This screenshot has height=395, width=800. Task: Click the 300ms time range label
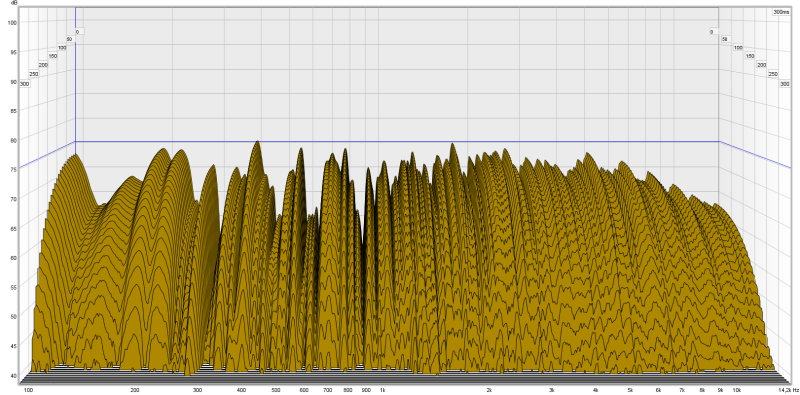pos(781,12)
